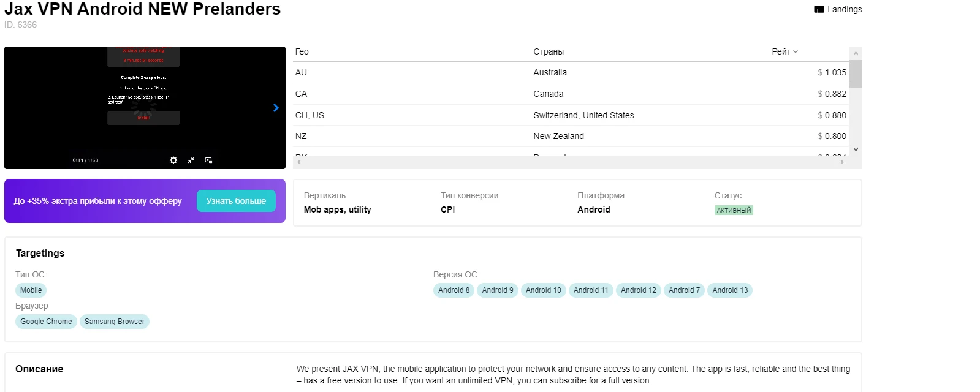The height and width of the screenshot is (392, 980).
Task: Click the Google Chrome browser tag
Action: (46, 322)
